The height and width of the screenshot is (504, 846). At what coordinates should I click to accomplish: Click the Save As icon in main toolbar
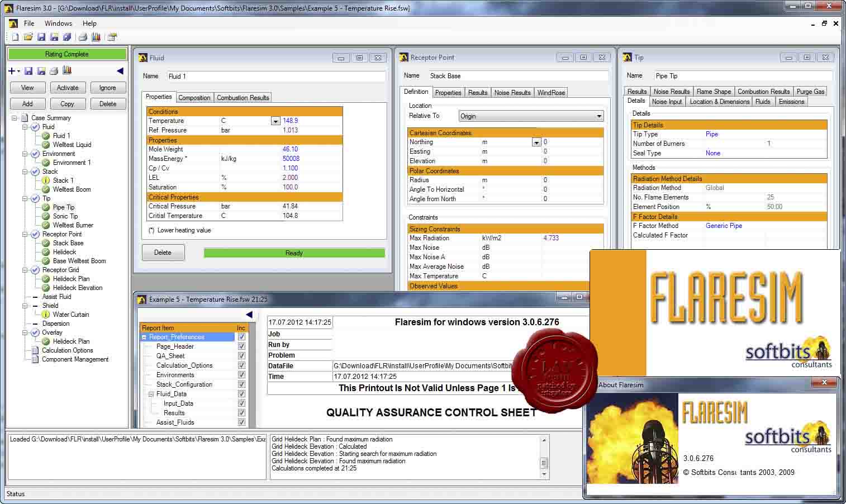click(x=54, y=37)
